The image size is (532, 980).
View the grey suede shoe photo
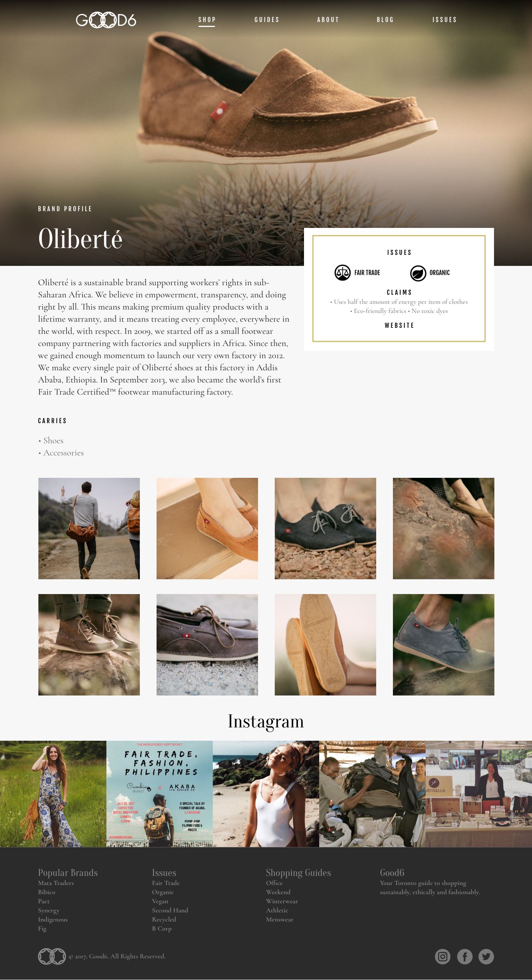(443, 645)
